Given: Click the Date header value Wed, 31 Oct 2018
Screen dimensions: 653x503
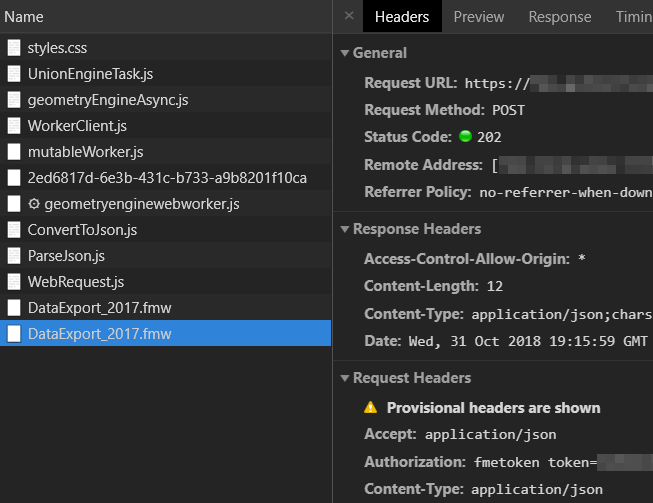Looking at the screenshot, I should pos(528,341).
